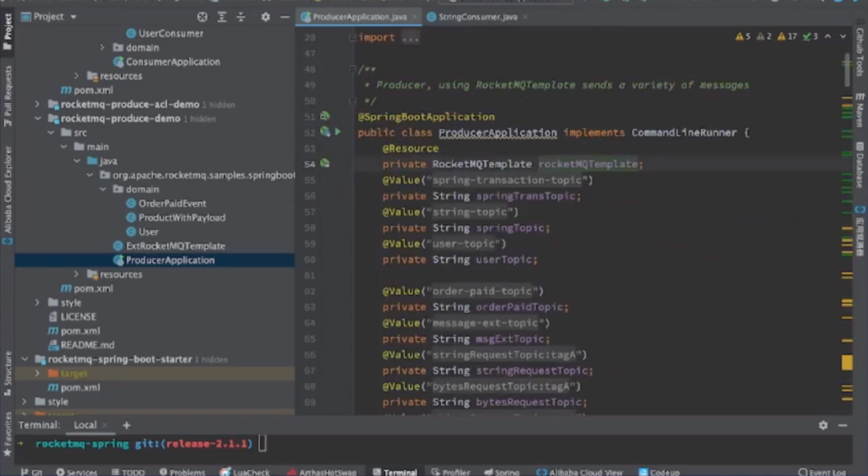
Task: Open ArthasHotSwap tool window
Action: pyautogui.click(x=321, y=472)
